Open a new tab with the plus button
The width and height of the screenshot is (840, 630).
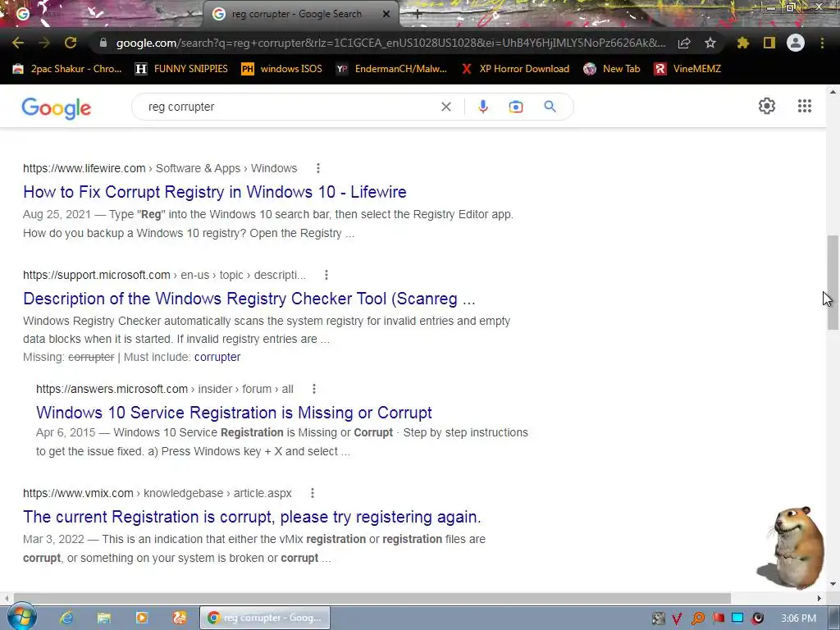[417, 15]
